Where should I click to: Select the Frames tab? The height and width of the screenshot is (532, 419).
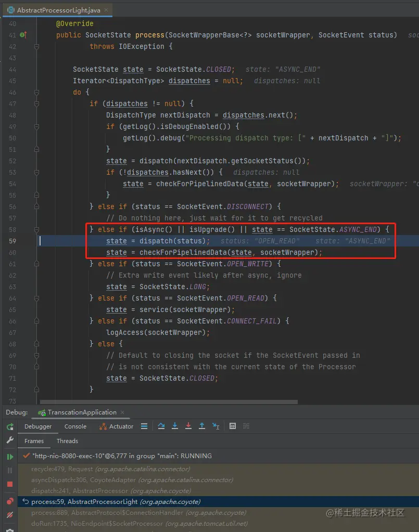pos(34,441)
